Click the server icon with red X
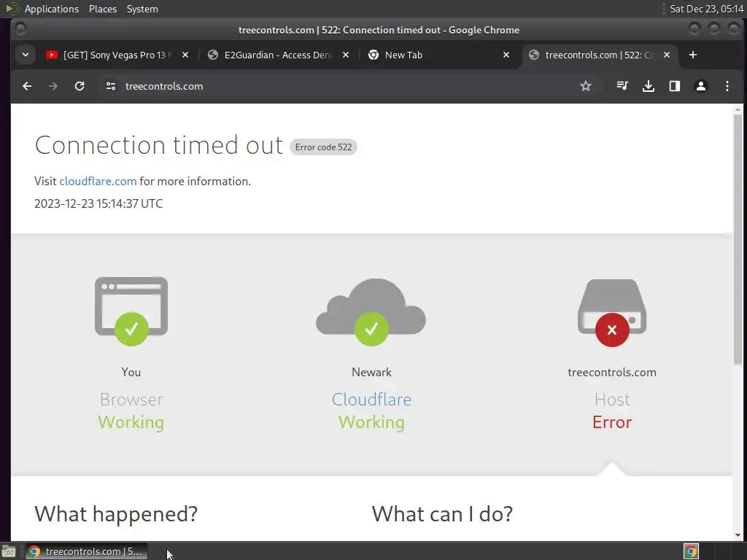747x560 pixels. click(x=612, y=312)
